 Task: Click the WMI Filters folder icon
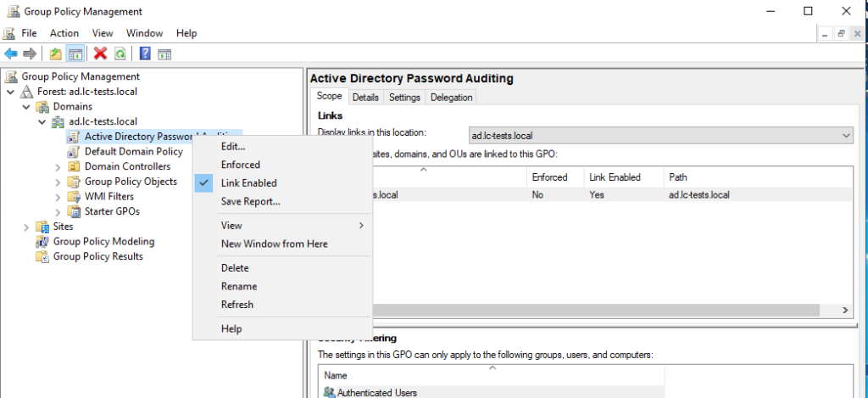click(x=74, y=196)
